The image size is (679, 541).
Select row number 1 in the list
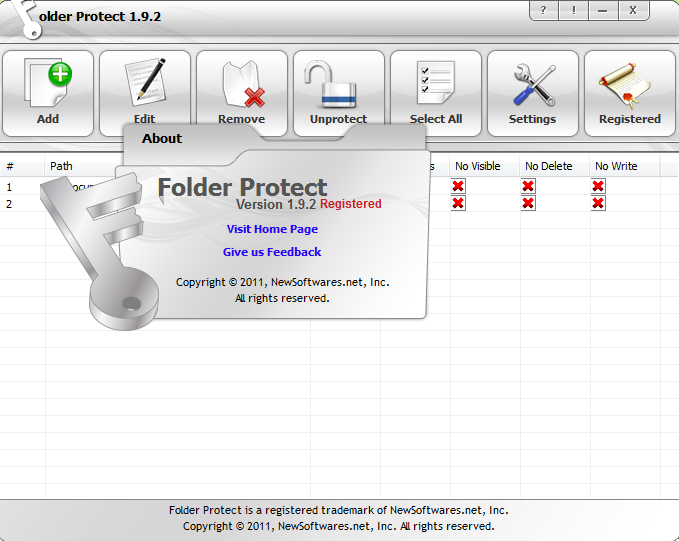9,187
